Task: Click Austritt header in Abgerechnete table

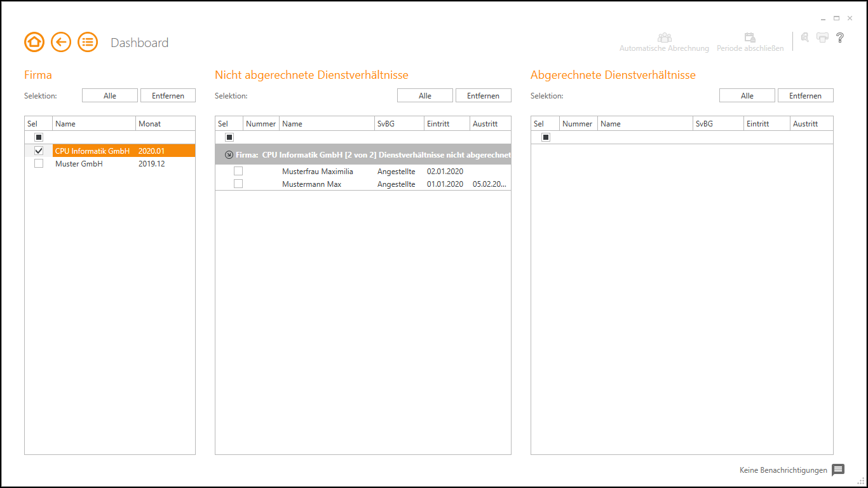Action: point(811,123)
